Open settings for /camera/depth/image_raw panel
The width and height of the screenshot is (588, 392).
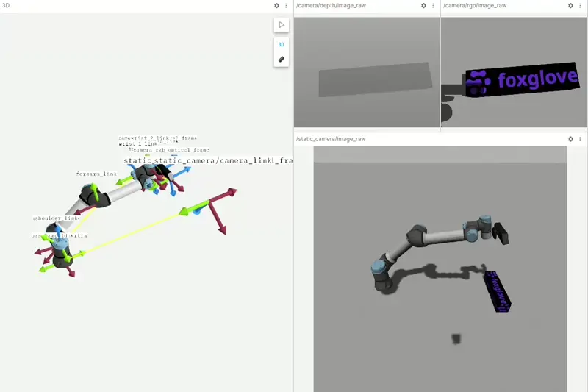pos(423,5)
